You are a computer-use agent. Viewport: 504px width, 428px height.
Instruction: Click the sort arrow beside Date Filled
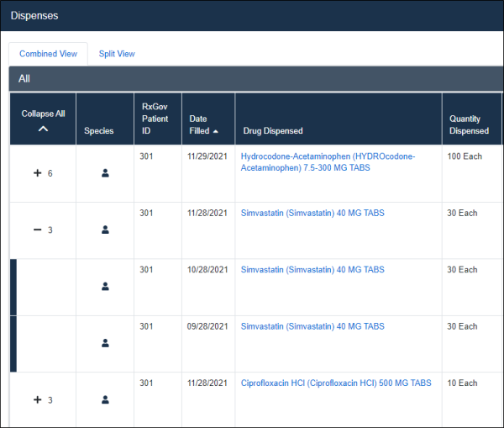click(x=215, y=131)
